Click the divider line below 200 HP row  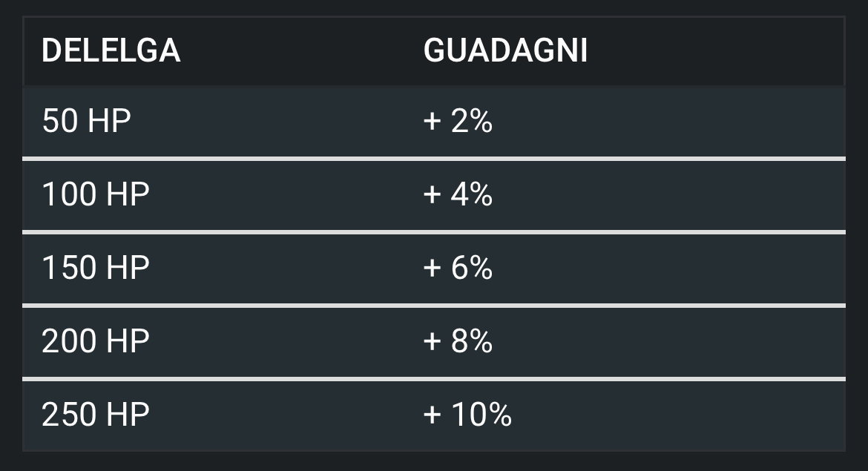(434, 379)
